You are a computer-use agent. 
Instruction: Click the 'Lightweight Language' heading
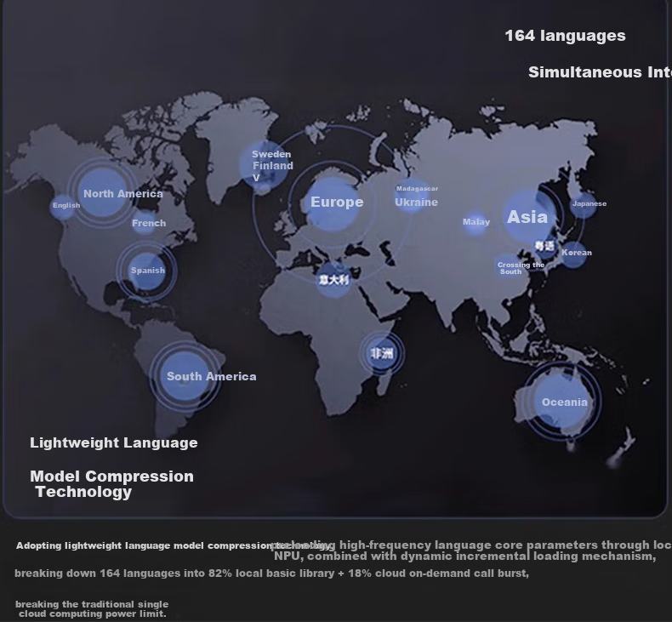coord(114,442)
